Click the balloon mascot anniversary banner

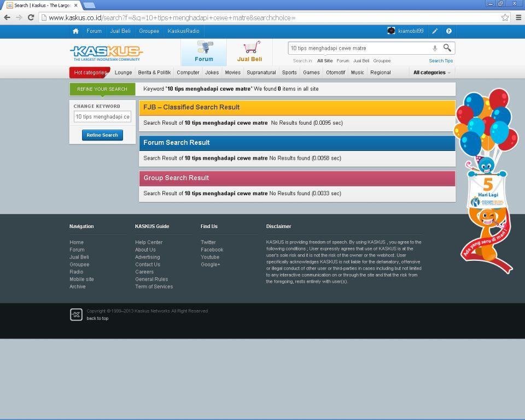pyautogui.click(x=486, y=181)
